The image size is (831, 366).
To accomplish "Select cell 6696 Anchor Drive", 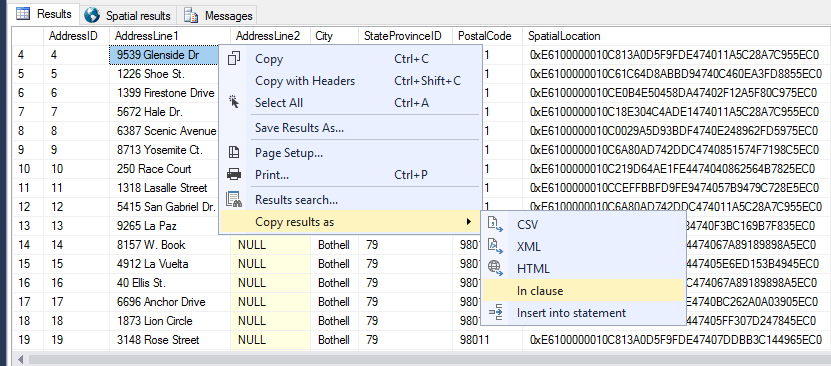I will click(170, 302).
